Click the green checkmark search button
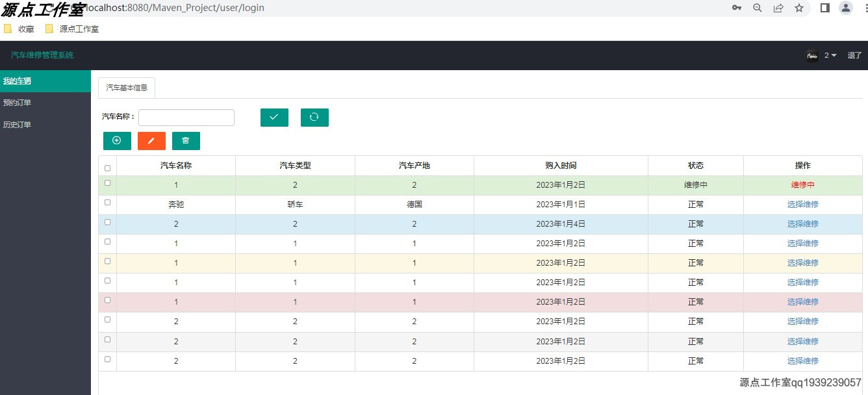The image size is (868, 395). 274,117
